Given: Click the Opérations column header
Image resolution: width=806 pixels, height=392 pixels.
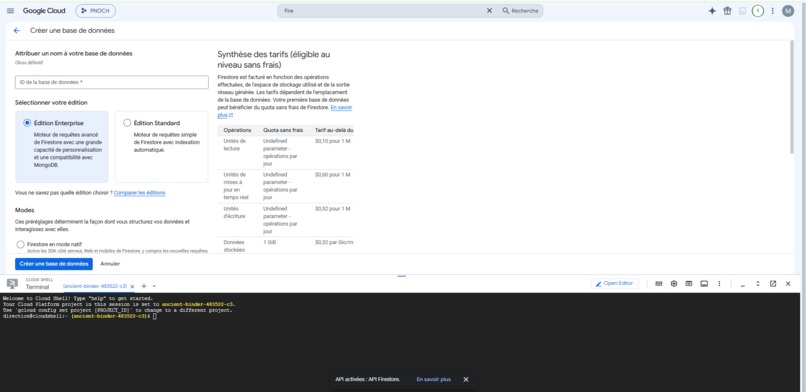Looking at the screenshot, I should (237, 130).
